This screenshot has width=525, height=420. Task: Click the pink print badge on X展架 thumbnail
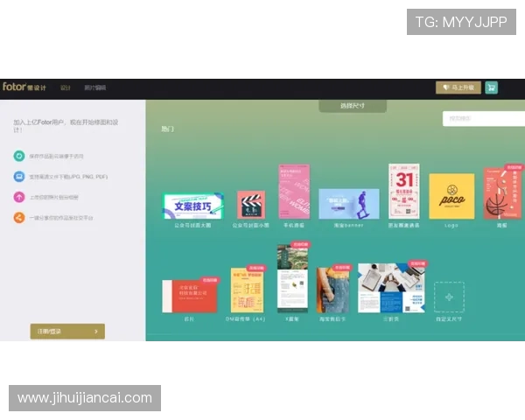click(x=300, y=244)
